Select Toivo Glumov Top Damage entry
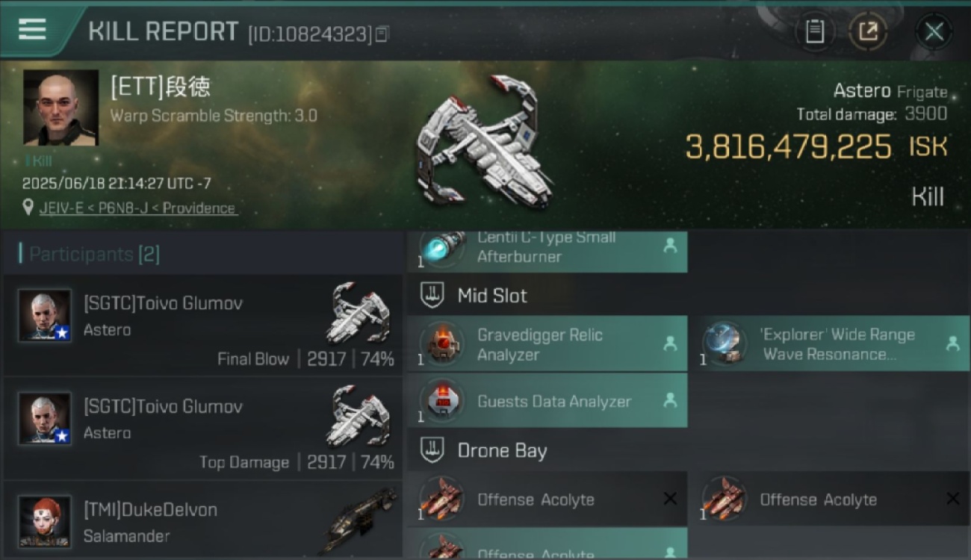This screenshot has width=971, height=560. pyautogui.click(x=203, y=428)
